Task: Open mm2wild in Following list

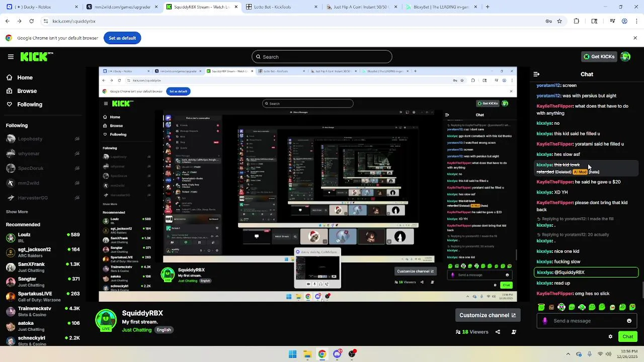Action: point(43,183)
